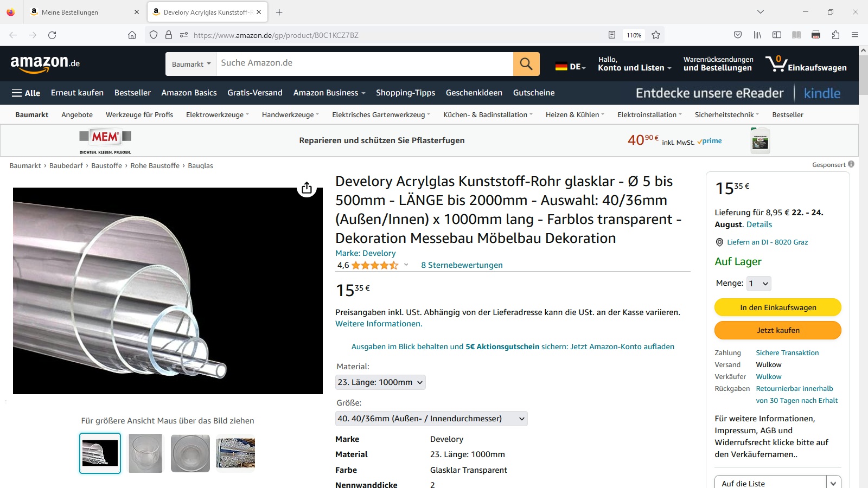Close the Meine Bestellungen tab

pyautogui.click(x=137, y=12)
